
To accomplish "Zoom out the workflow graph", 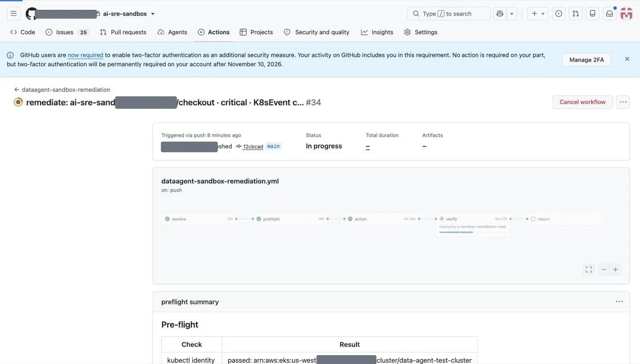I will pos(604,269).
